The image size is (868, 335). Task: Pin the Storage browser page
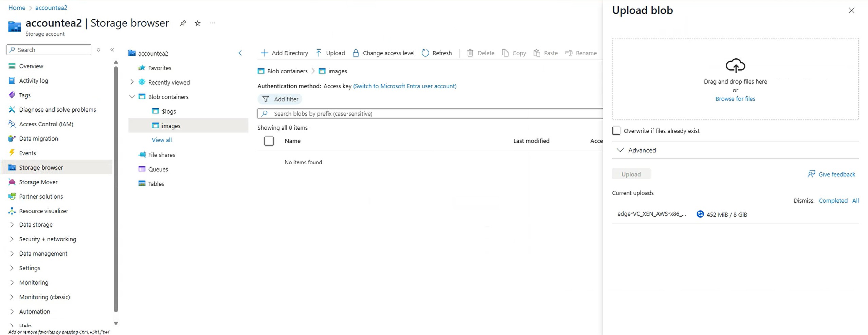[183, 23]
